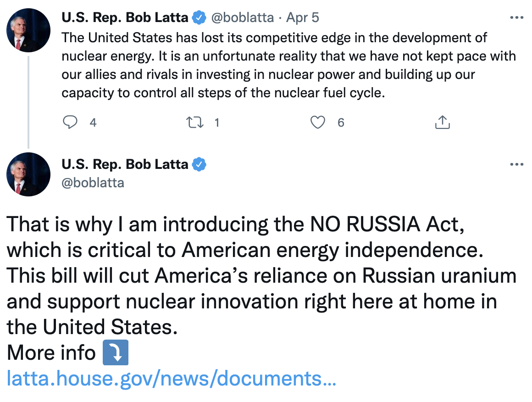
Task: Click the verified badge in the lower tweet header
Action: pos(199,165)
